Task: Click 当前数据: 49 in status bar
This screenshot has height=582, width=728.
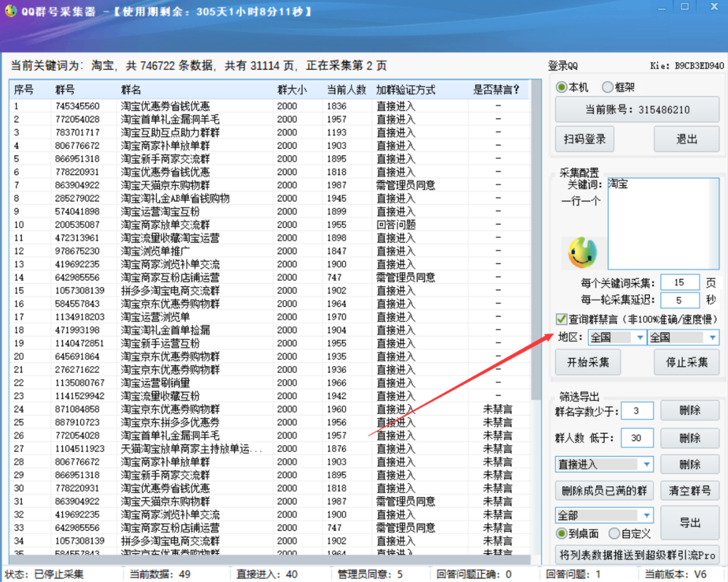Action: 159,574
